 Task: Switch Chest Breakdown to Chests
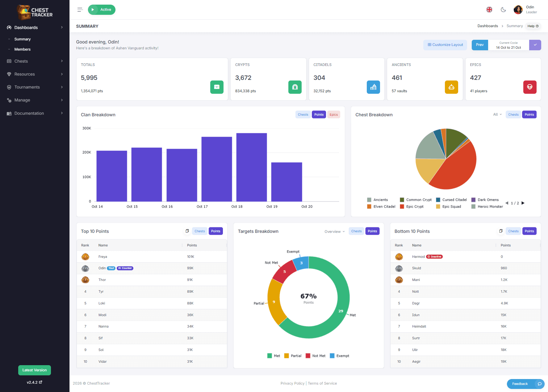pos(513,114)
